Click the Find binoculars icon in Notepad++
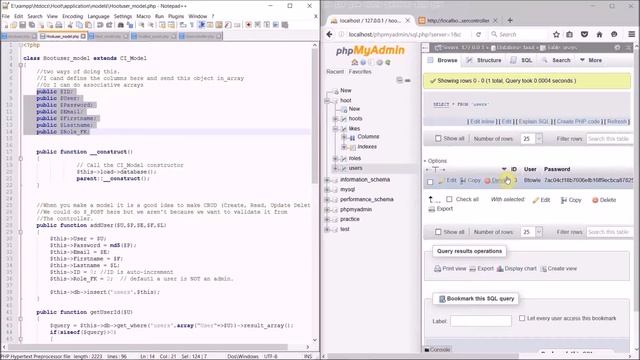 [x=121, y=25]
